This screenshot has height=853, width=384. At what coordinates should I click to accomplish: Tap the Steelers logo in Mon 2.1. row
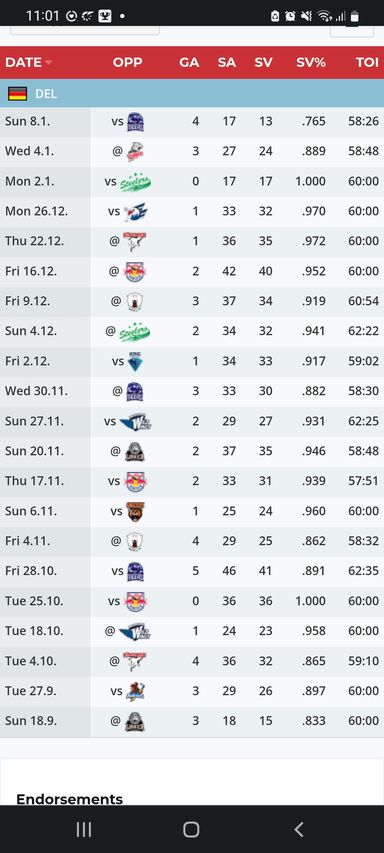(135, 182)
